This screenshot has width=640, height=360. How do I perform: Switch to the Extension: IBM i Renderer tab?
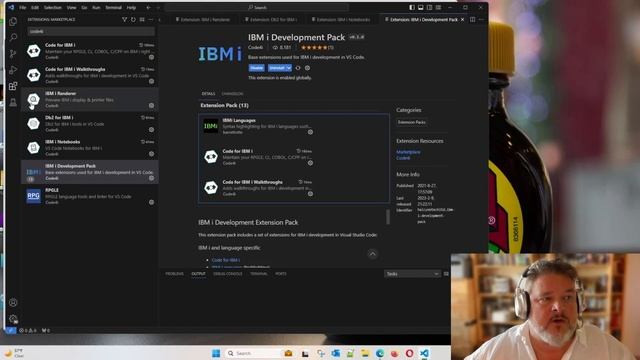203,20
